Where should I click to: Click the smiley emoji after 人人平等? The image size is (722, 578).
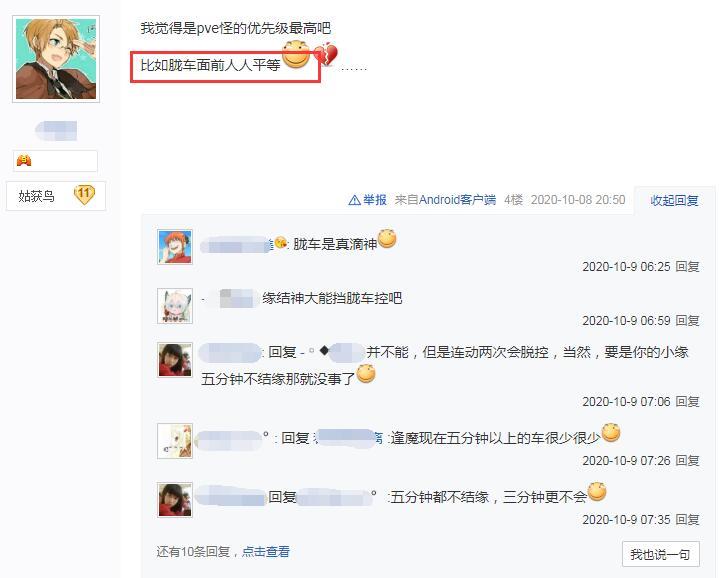click(x=296, y=54)
